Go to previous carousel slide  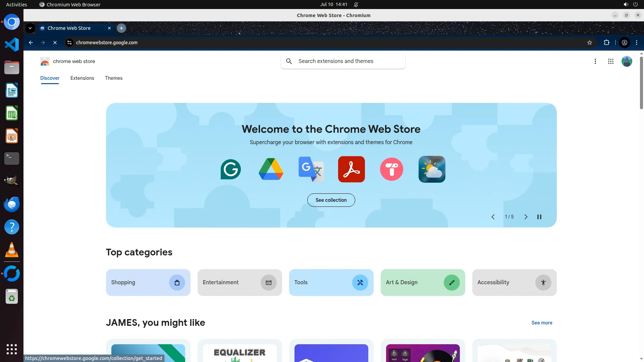(x=493, y=217)
